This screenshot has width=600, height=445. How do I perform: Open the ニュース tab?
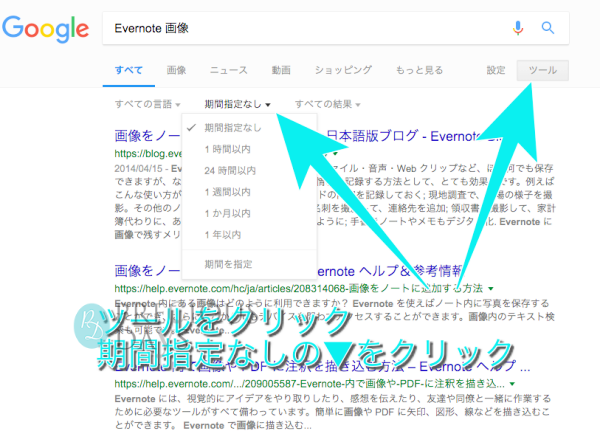tap(229, 70)
